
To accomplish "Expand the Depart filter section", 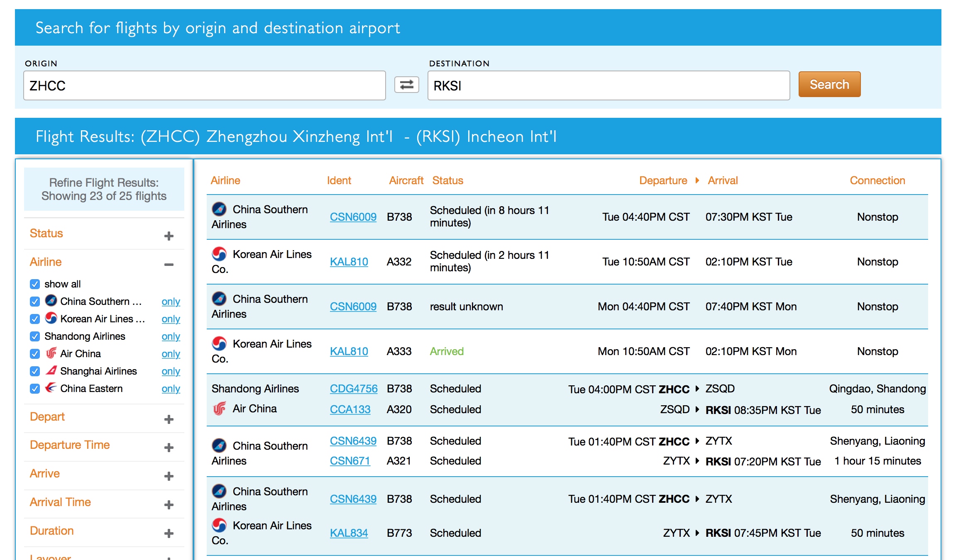I will (169, 419).
